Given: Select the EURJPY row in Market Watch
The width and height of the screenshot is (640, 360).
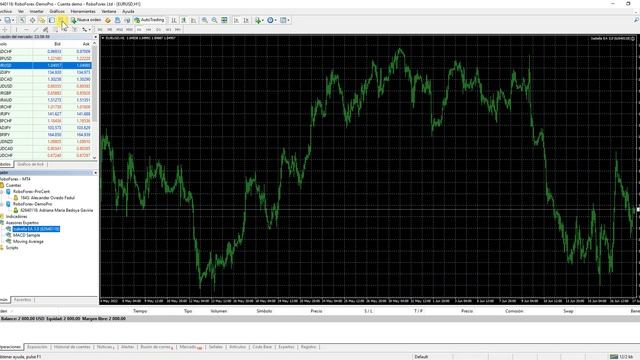Looking at the screenshot, I should click(x=46, y=114).
